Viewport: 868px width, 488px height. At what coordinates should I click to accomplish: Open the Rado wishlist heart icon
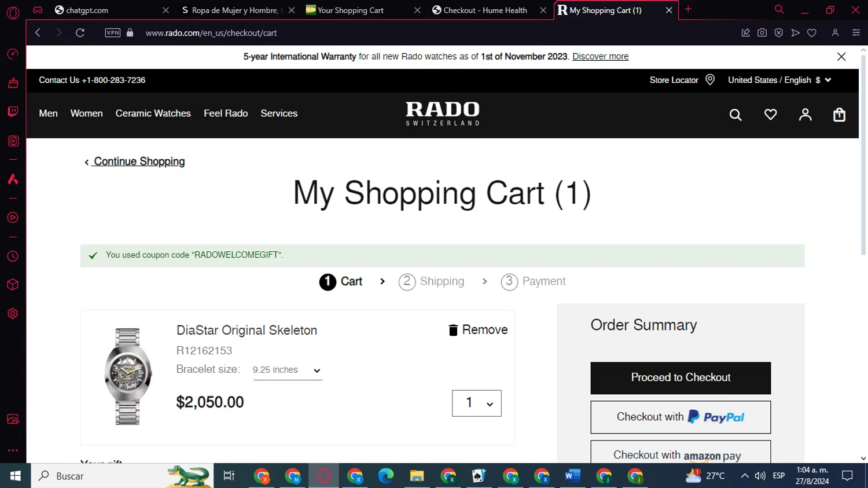click(x=770, y=115)
